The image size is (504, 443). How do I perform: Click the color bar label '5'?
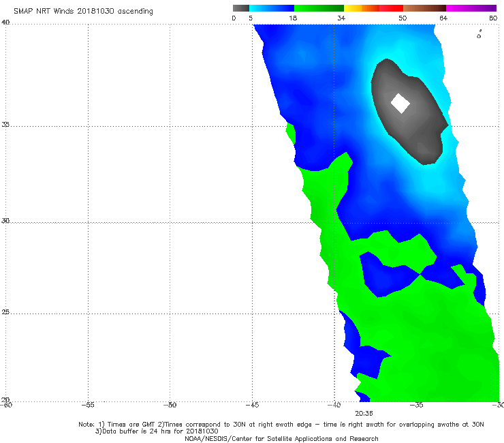[x=251, y=18]
